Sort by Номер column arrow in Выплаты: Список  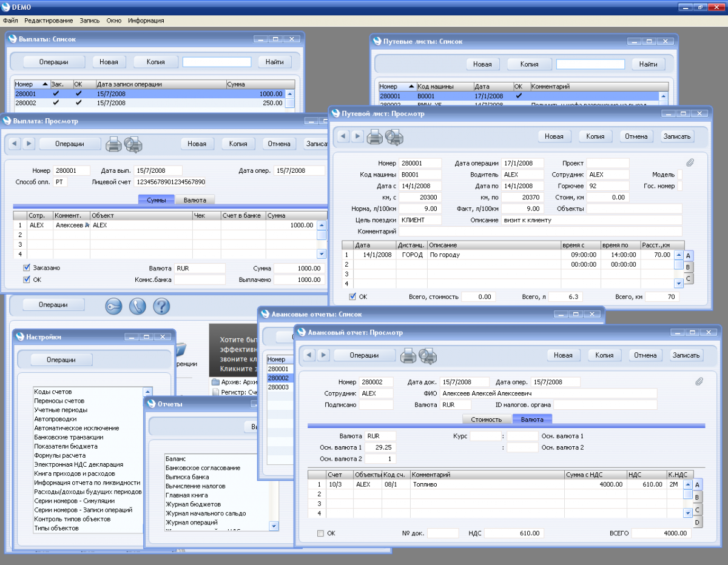pos(45,84)
